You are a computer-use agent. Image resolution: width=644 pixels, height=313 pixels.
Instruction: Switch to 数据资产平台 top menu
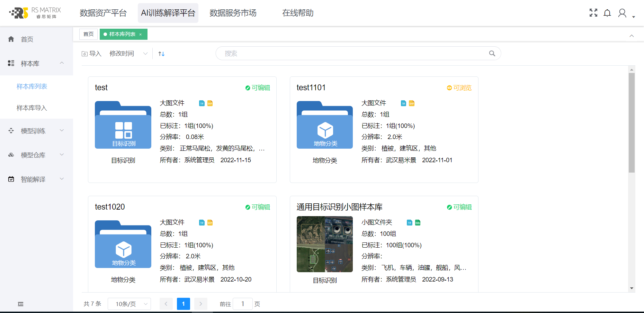pyautogui.click(x=103, y=13)
